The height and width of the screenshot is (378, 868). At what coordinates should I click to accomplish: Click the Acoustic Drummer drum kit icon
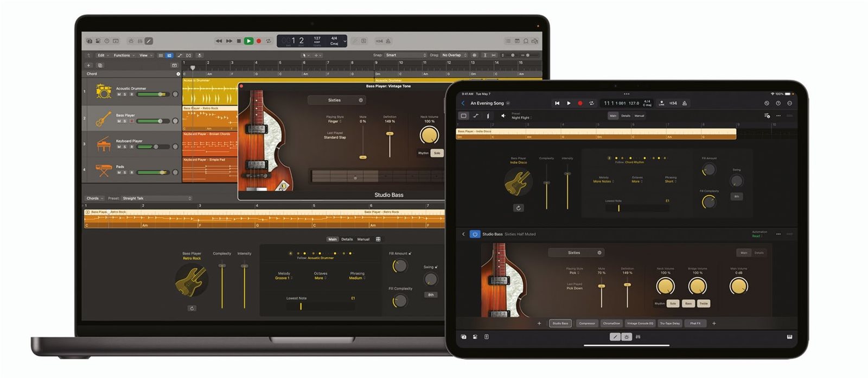(x=103, y=91)
